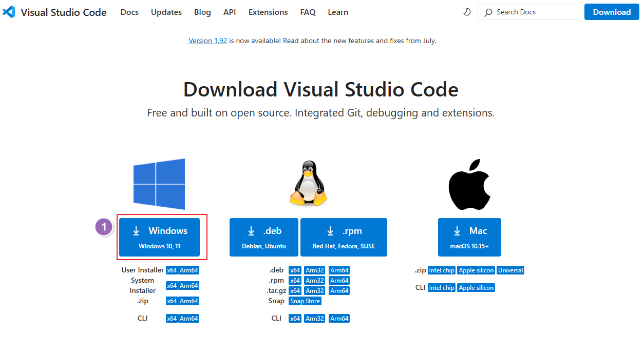
Task: Open the API navigation link
Action: coord(230,12)
